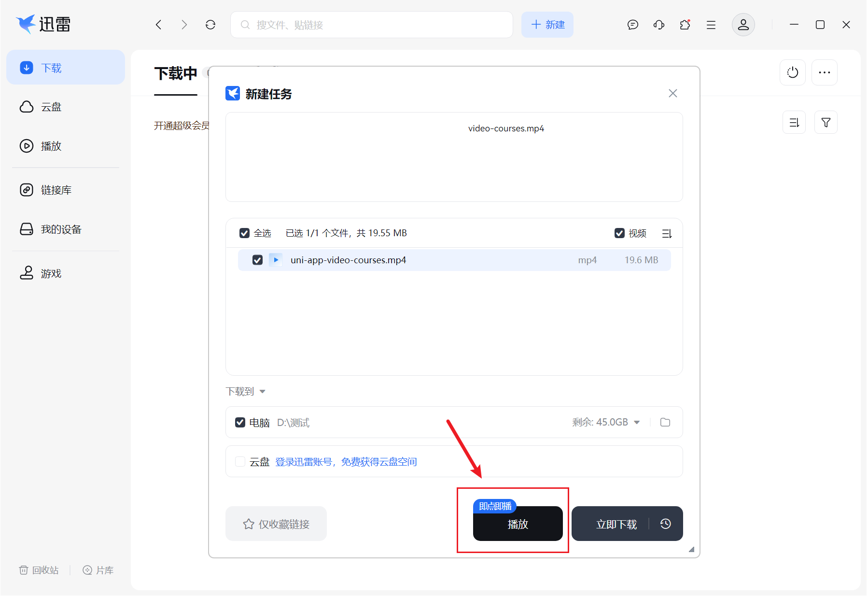Toggle the 全选 checkbox

(x=244, y=233)
